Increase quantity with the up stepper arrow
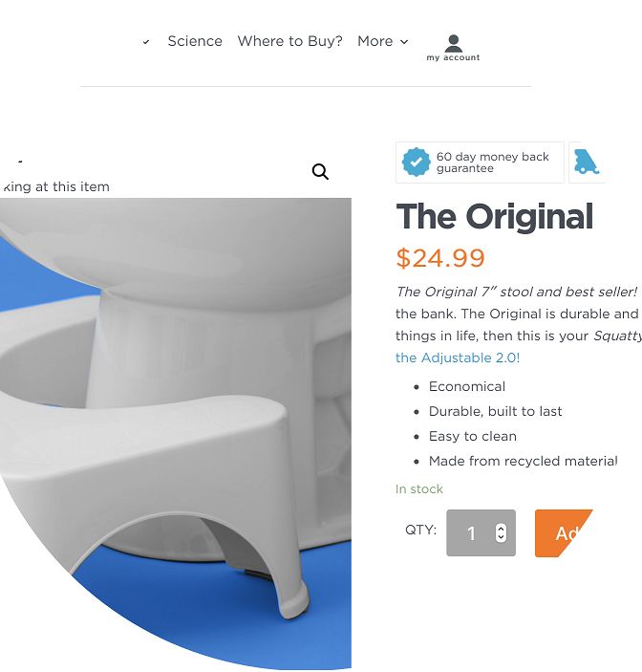 (x=501, y=528)
